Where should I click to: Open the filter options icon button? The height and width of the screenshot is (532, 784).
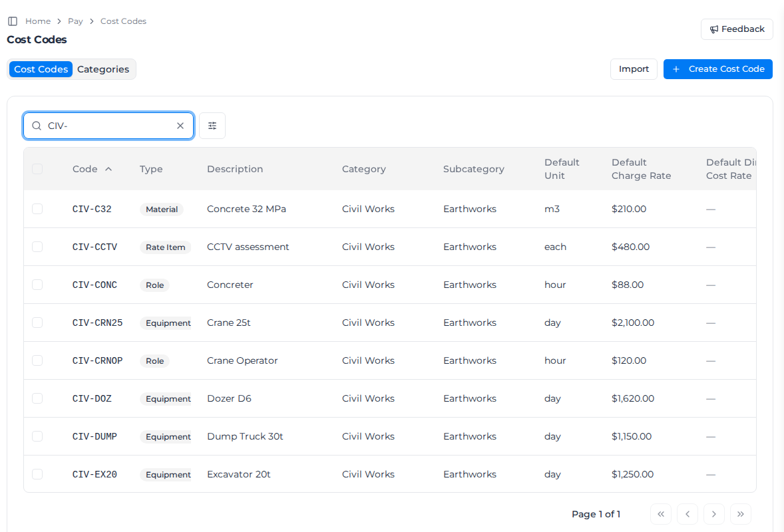pyautogui.click(x=212, y=126)
